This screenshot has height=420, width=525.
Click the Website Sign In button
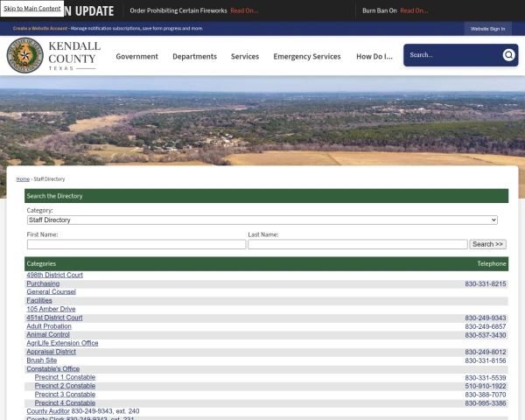click(487, 28)
